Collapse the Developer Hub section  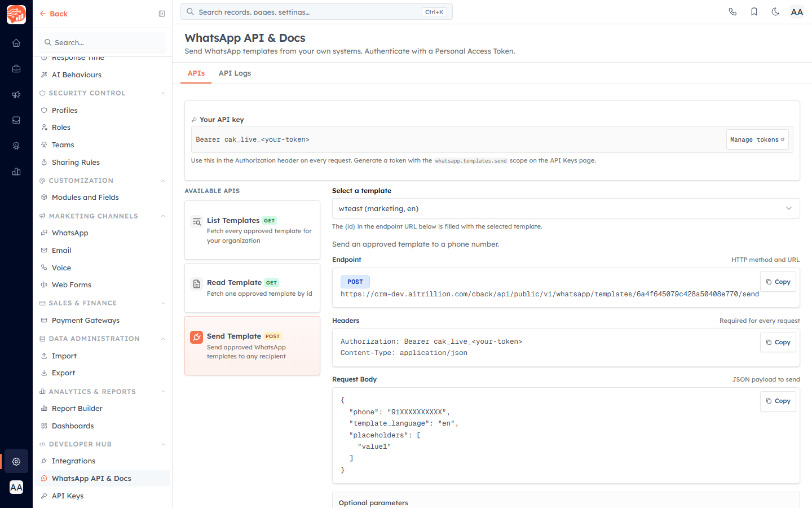pos(163,444)
